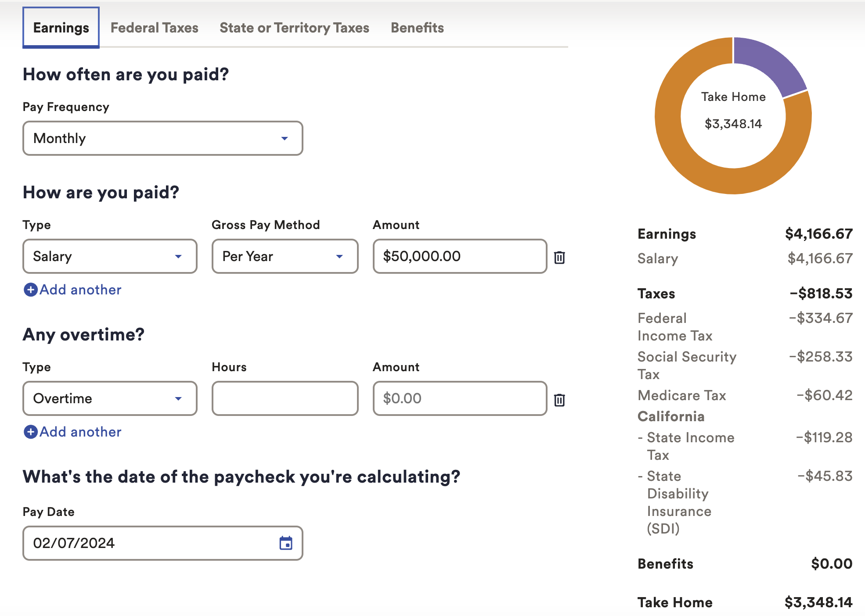Image resolution: width=865 pixels, height=616 pixels.
Task: Open the Gross Pay Method dropdown
Action: click(285, 257)
